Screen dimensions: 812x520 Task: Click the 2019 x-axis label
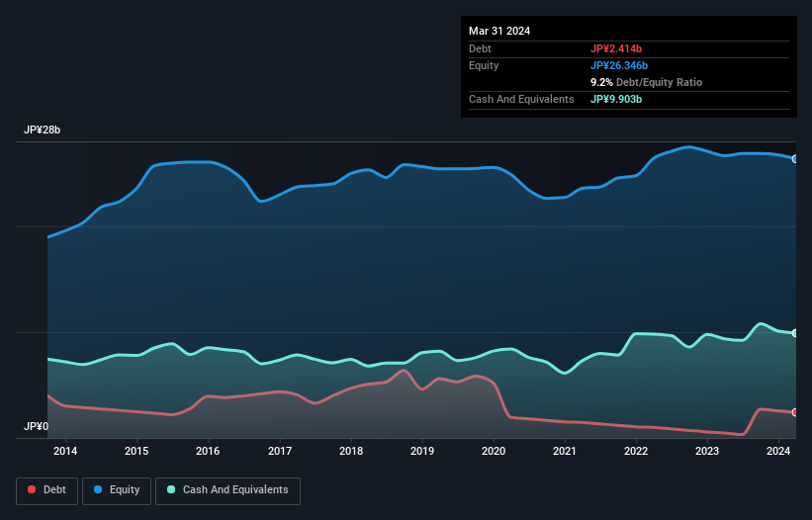[422, 451]
